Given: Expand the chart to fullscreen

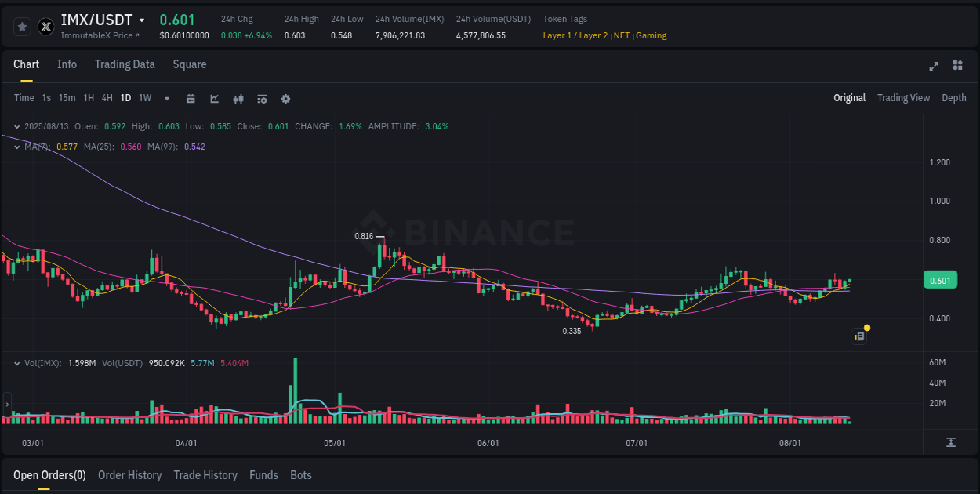Looking at the screenshot, I should tap(934, 67).
